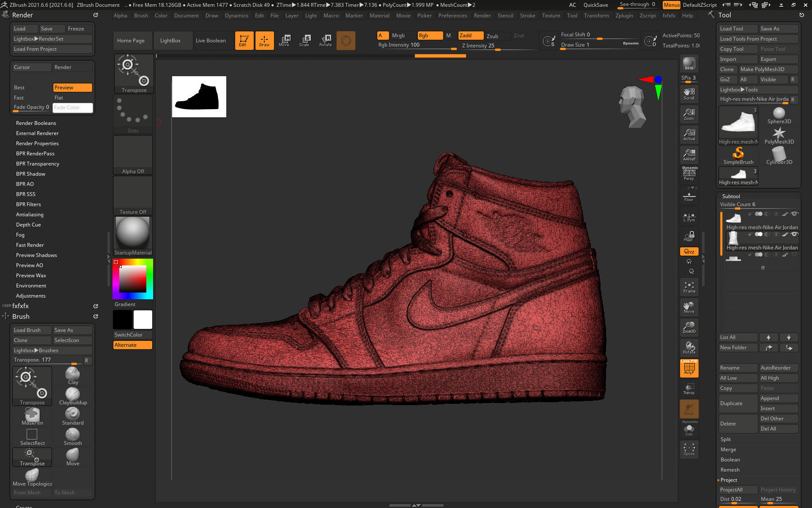Expand Preview Shadows section
Viewport: 812px width, 508px height.
pos(36,255)
